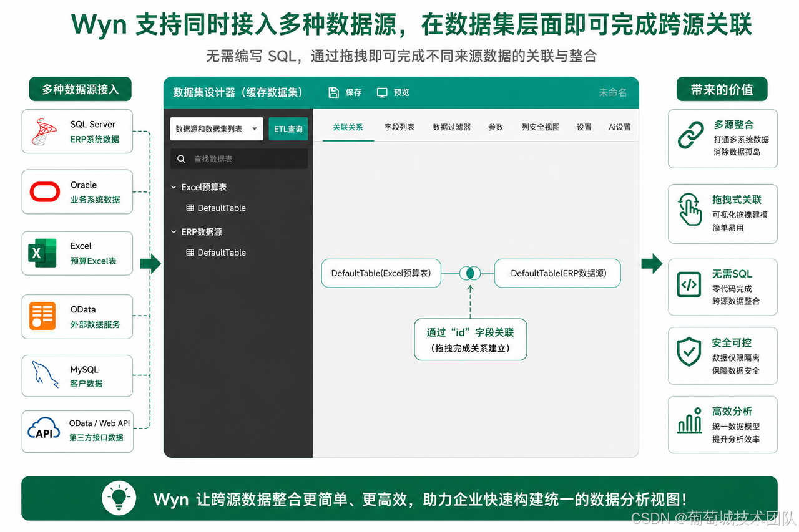Screen dimensions: 799x532
Task: Click the 多种数据源接入 header label
Action: pyautogui.click(x=81, y=90)
